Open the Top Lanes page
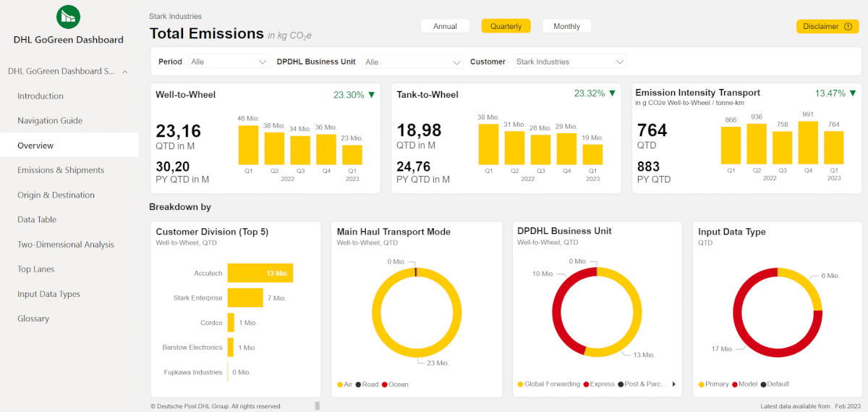Screen dimensions: 868x412 pos(36,269)
